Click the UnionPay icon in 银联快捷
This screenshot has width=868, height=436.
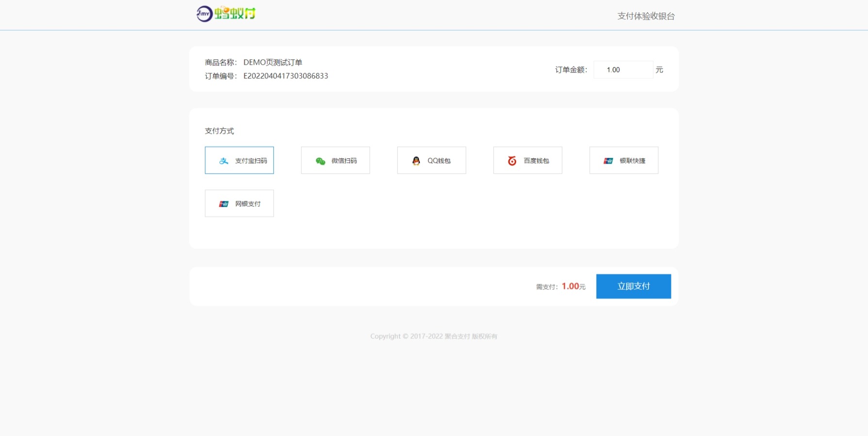pos(608,161)
